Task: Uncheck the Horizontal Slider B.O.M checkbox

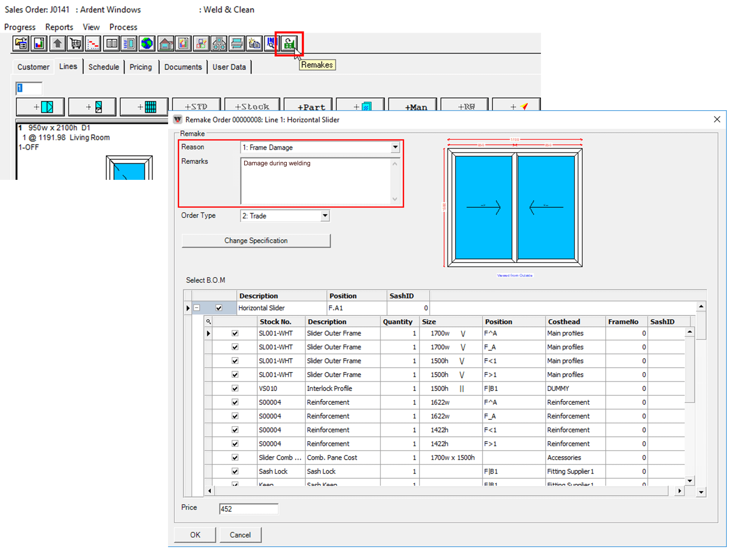Action: (219, 308)
